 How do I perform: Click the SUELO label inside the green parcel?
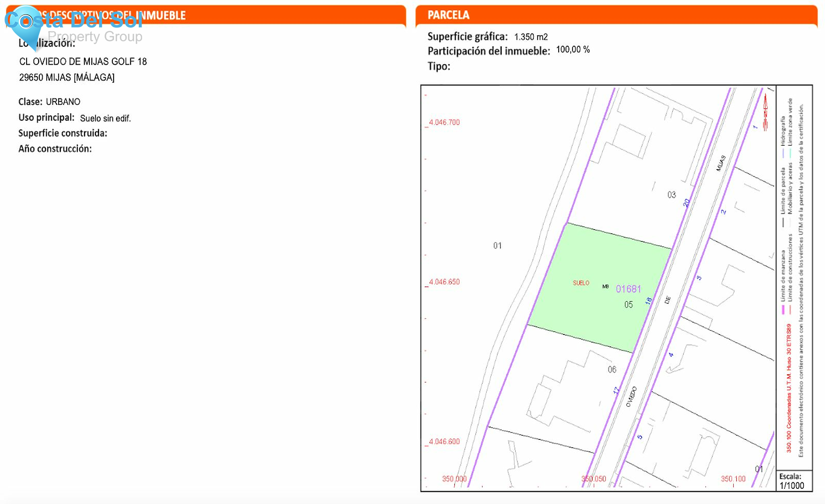pyautogui.click(x=581, y=283)
